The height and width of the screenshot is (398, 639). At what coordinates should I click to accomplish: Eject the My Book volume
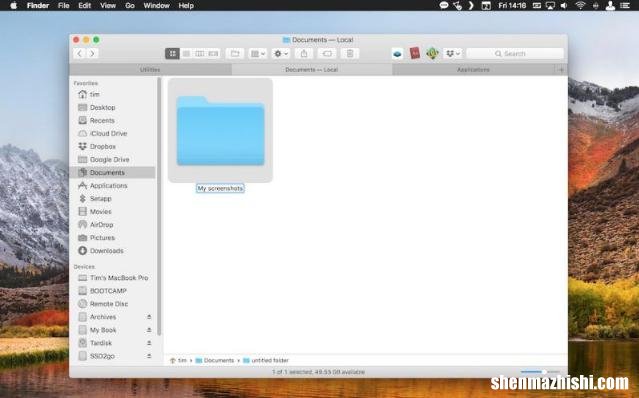[149, 330]
